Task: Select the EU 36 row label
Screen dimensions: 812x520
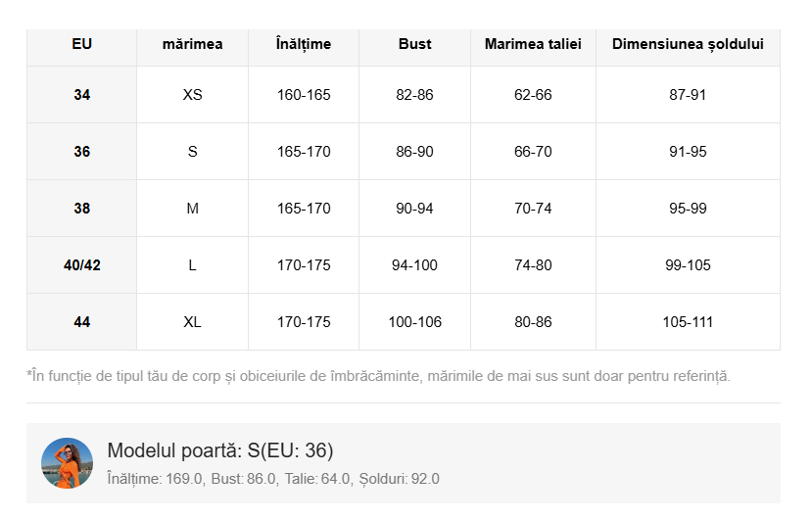Action: (x=82, y=152)
